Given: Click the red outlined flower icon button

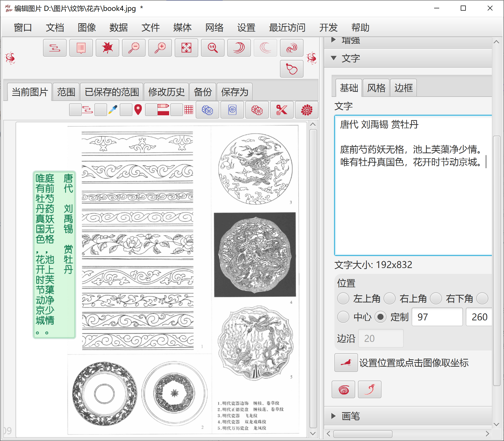Looking at the screenshot, I should (x=257, y=110).
